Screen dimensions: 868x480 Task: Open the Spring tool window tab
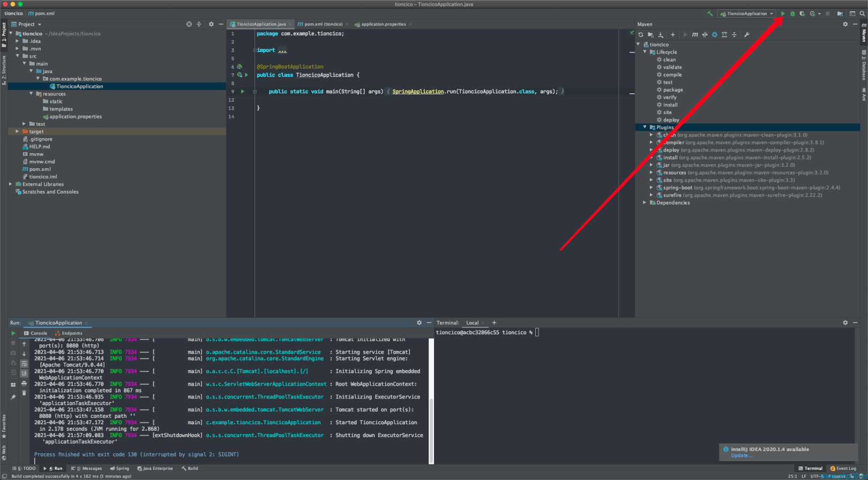coord(119,468)
